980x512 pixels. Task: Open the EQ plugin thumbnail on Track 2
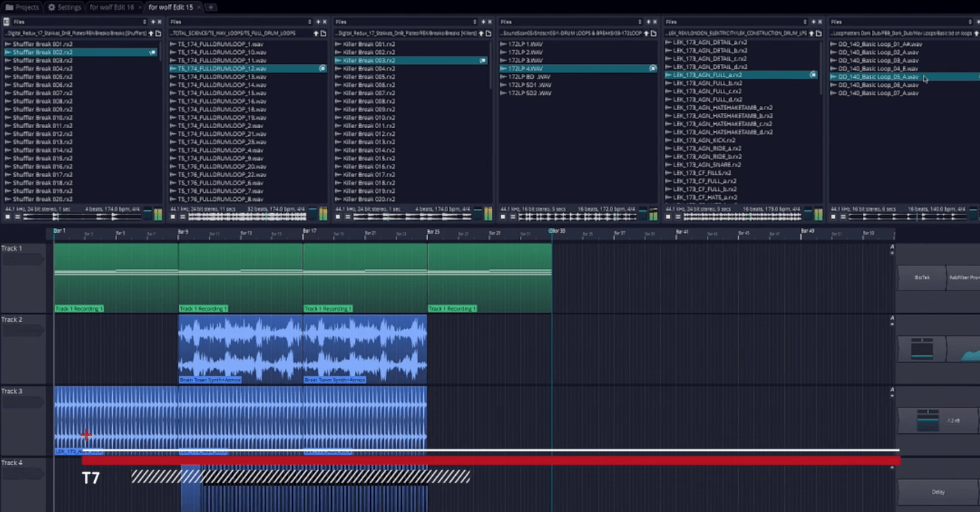click(923, 349)
